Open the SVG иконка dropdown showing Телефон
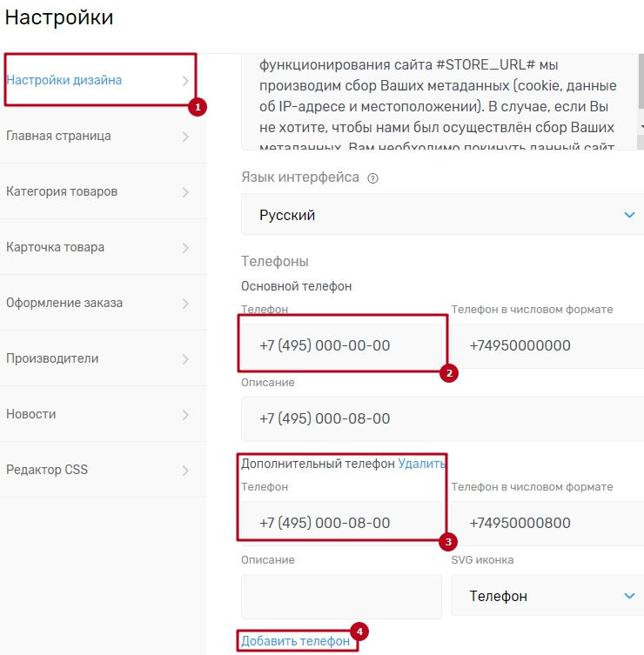 (547, 596)
